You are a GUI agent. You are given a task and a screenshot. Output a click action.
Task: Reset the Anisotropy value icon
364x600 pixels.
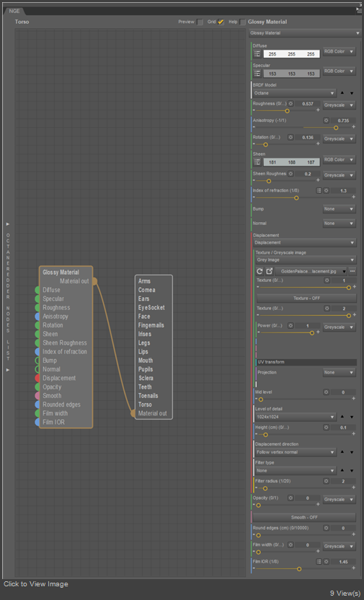click(x=326, y=120)
